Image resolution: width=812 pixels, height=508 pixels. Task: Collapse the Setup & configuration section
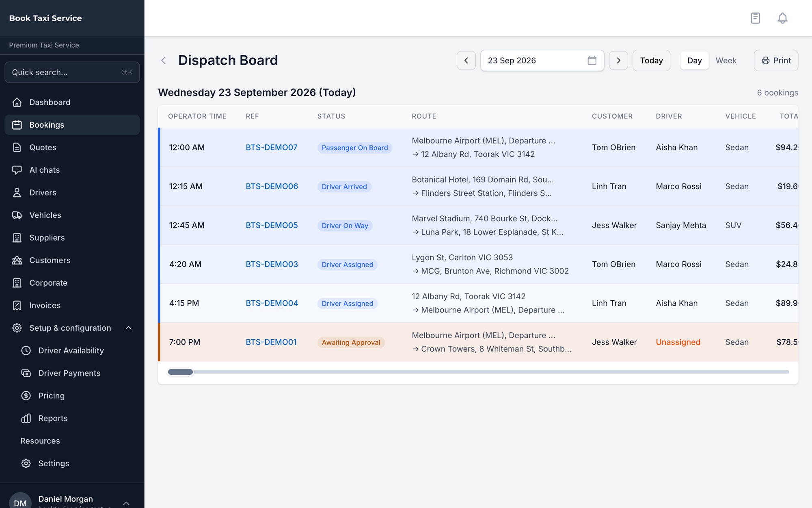(129, 328)
